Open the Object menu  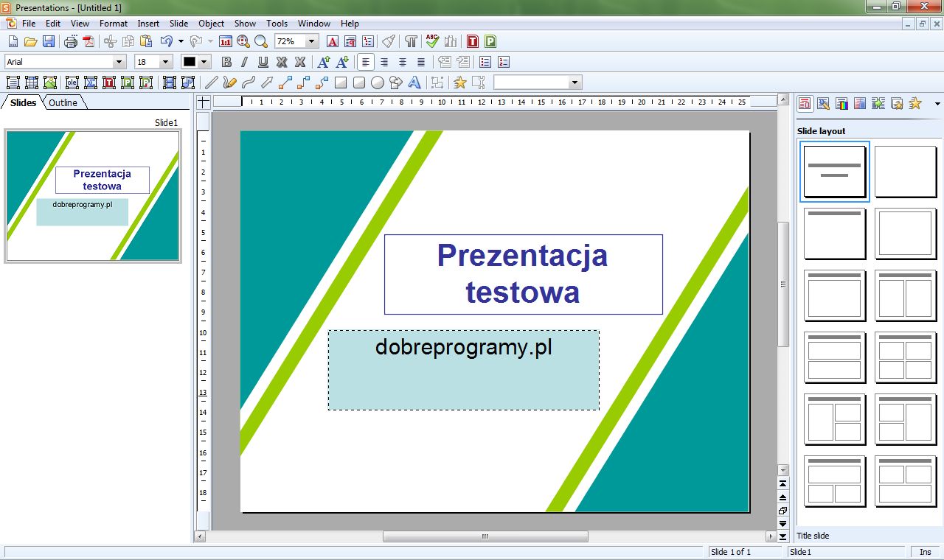pyautogui.click(x=212, y=24)
